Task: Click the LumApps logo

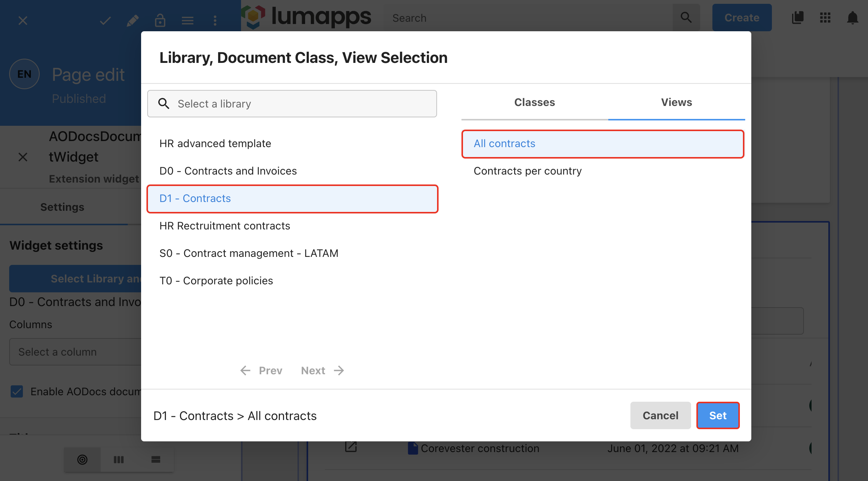Action: [x=306, y=17]
